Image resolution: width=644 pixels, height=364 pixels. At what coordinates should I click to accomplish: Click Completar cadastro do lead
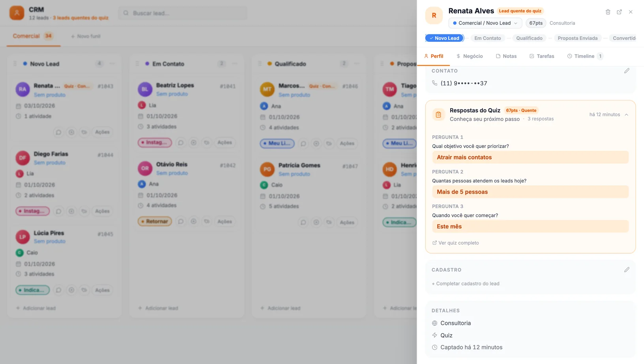coord(466,283)
